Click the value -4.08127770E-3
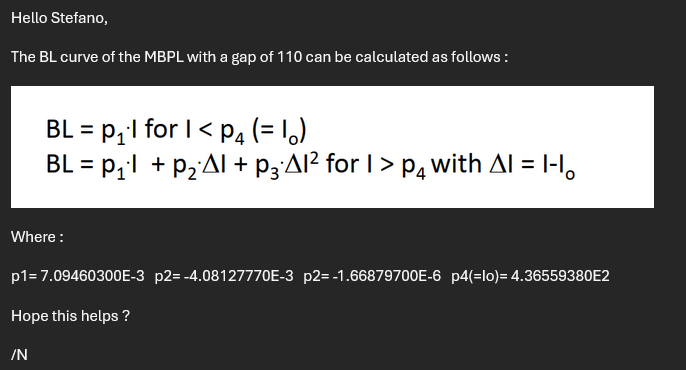Viewport: 686px width, 370px height. coord(238,276)
